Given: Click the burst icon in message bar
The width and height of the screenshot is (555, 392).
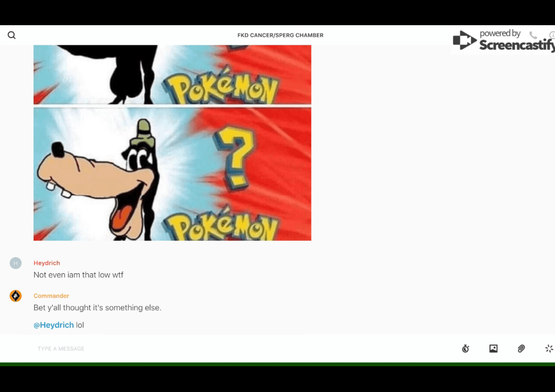Looking at the screenshot, I should pos(549,349).
